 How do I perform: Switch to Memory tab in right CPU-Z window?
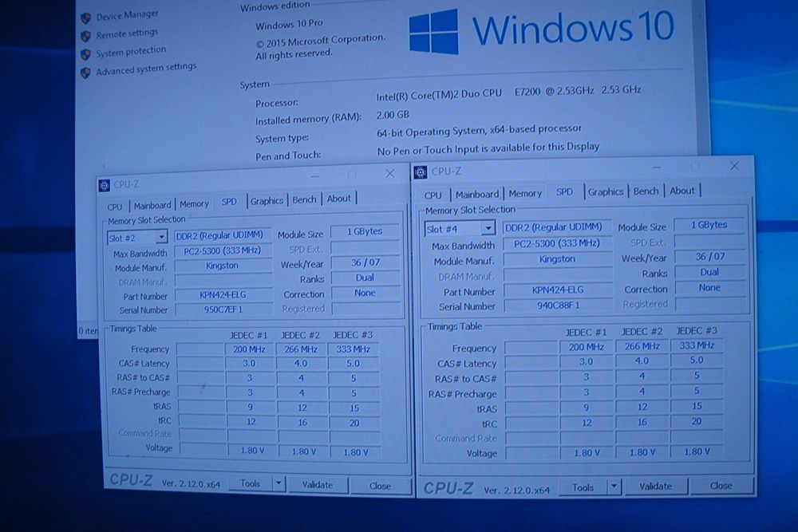pyautogui.click(x=525, y=193)
